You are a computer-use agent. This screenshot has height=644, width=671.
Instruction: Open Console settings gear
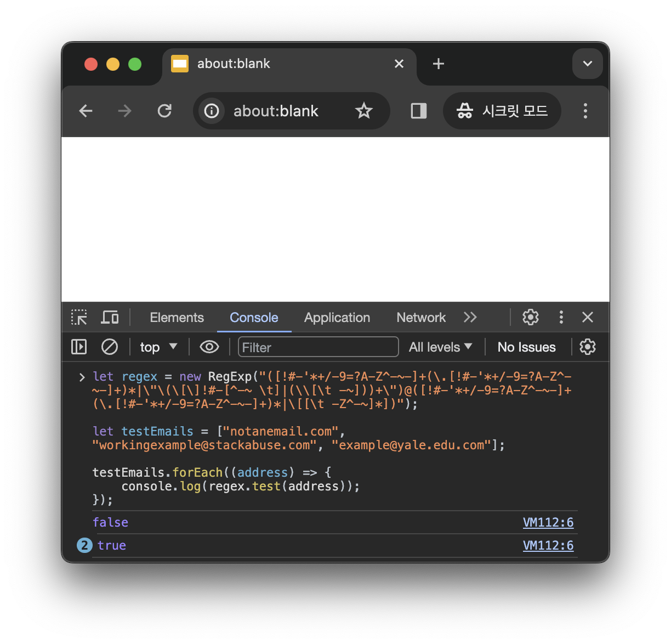(588, 347)
